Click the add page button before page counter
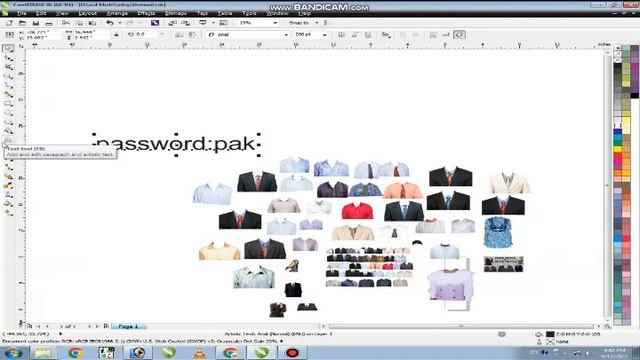Screen dimensions: 640x360 (30, 327)
